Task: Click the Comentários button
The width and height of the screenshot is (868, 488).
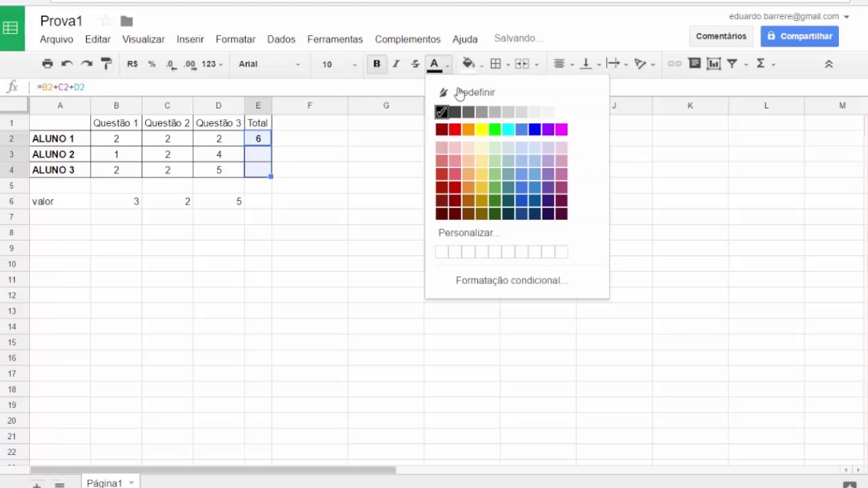Action: pos(721,36)
